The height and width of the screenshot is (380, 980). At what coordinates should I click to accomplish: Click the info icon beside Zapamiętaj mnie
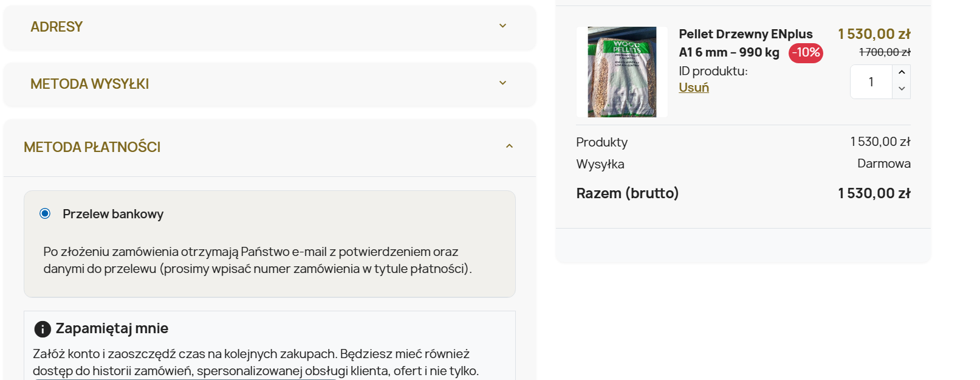pos(43,329)
